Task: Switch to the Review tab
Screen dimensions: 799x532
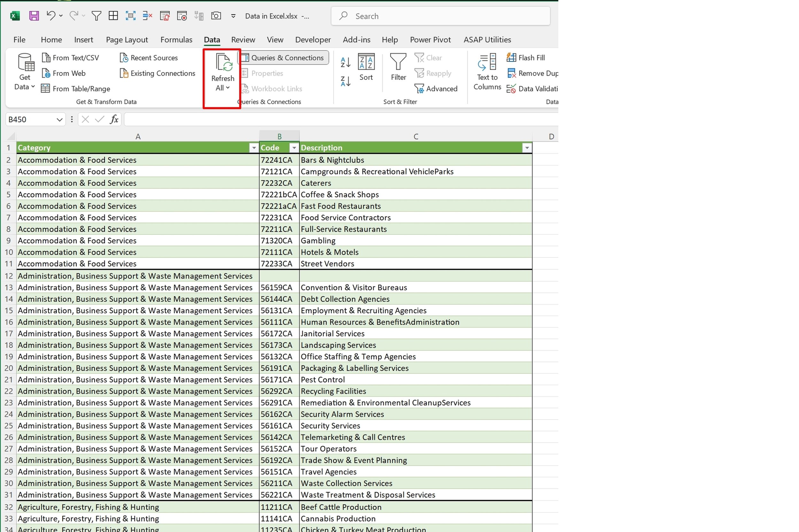Action: click(x=243, y=40)
